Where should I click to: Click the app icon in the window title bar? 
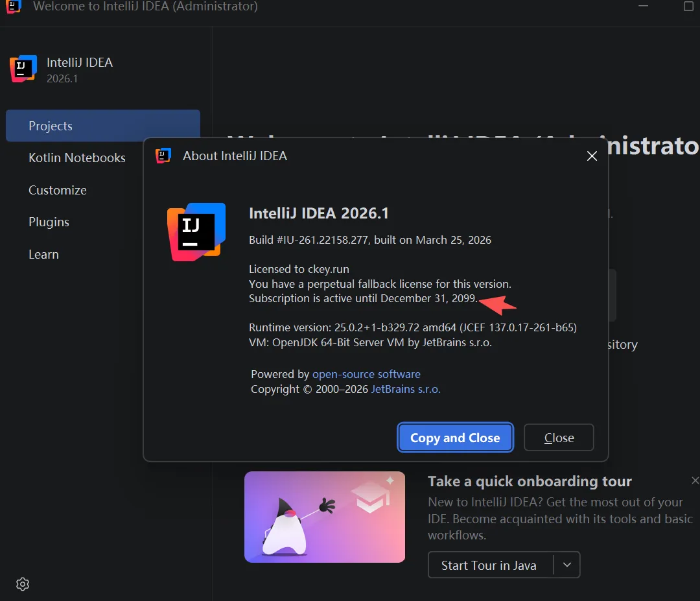(x=14, y=6)
